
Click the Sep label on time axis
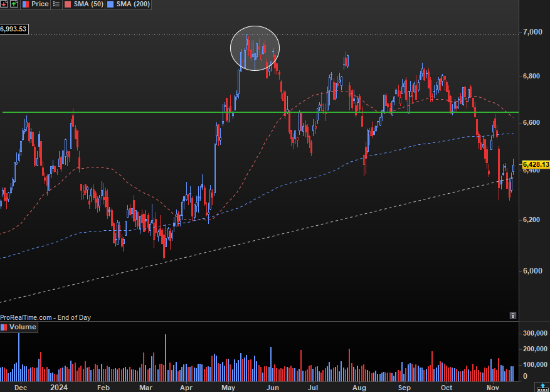click(405, 388)
